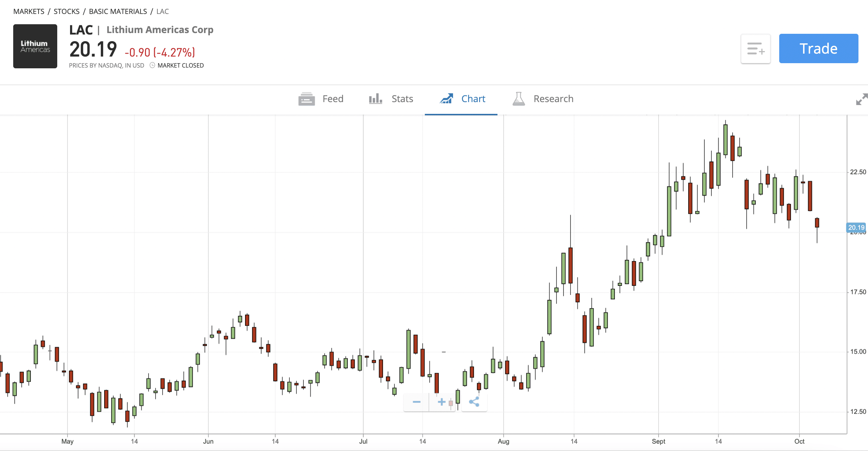Click the Oct date axis label
Viewport: 868px width, 451px height.
799,441
